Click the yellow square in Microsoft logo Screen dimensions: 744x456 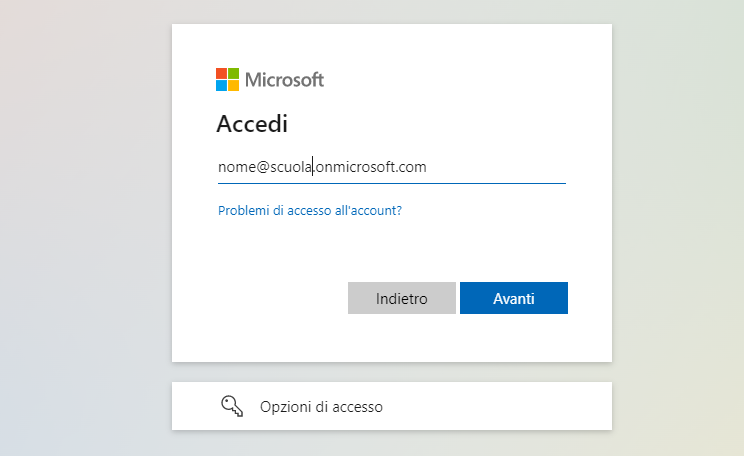click(x=233, y=85)
